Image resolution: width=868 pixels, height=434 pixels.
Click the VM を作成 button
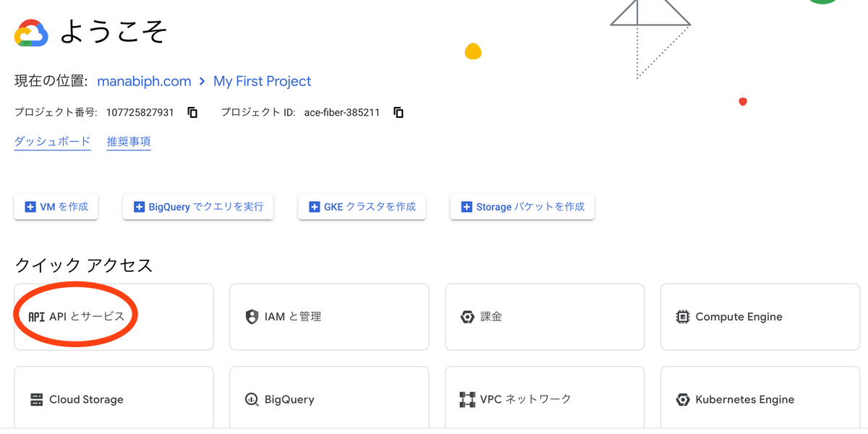(x=56, y=207)
